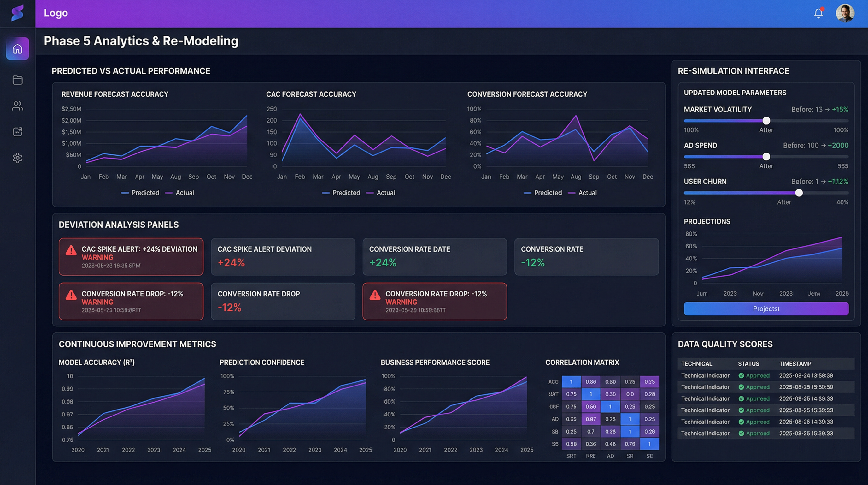Click the User Churn slider handle
868x485 pixels.
tap(799, 193)
